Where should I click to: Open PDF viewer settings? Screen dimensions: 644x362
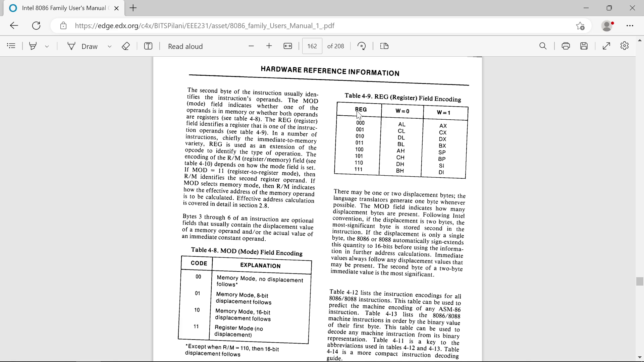(625, 46)
